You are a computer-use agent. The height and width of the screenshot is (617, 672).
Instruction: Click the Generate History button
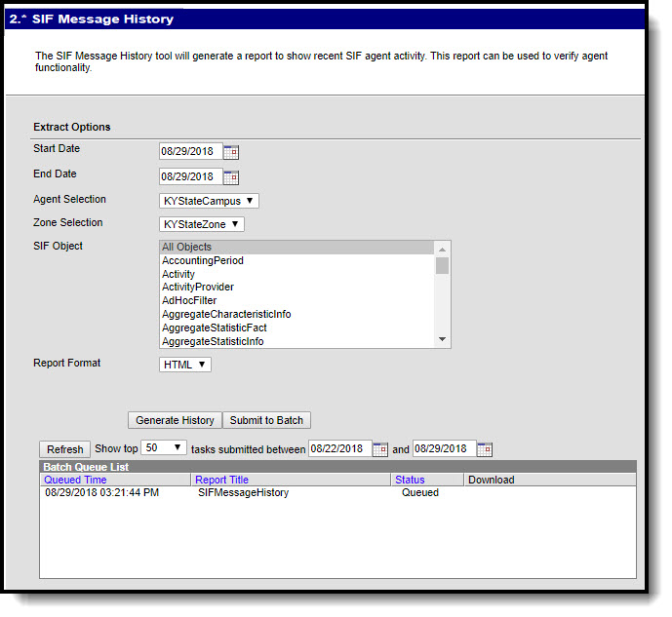tap(175, 420)
